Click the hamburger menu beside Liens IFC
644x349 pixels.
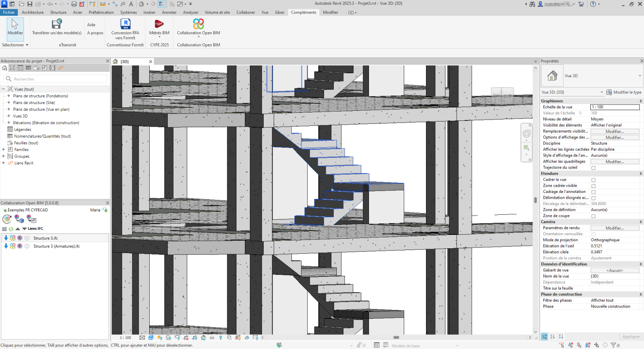point(4,229)
